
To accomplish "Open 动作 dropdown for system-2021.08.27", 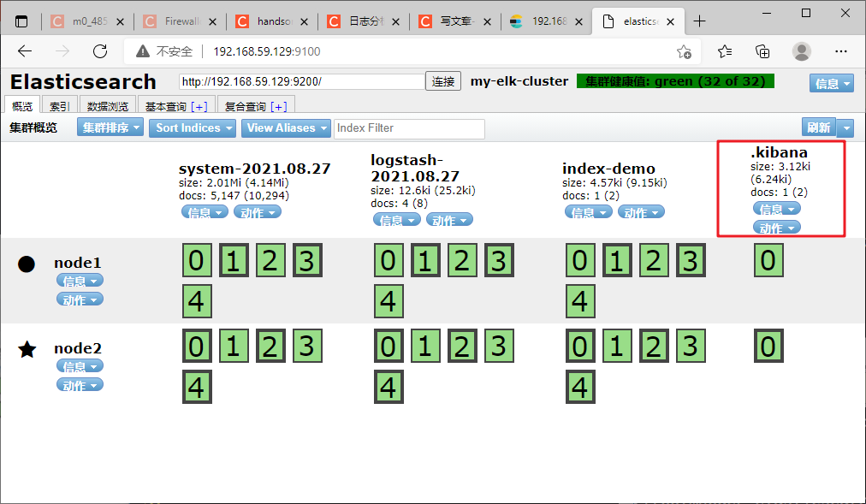I will pos(258,212).
